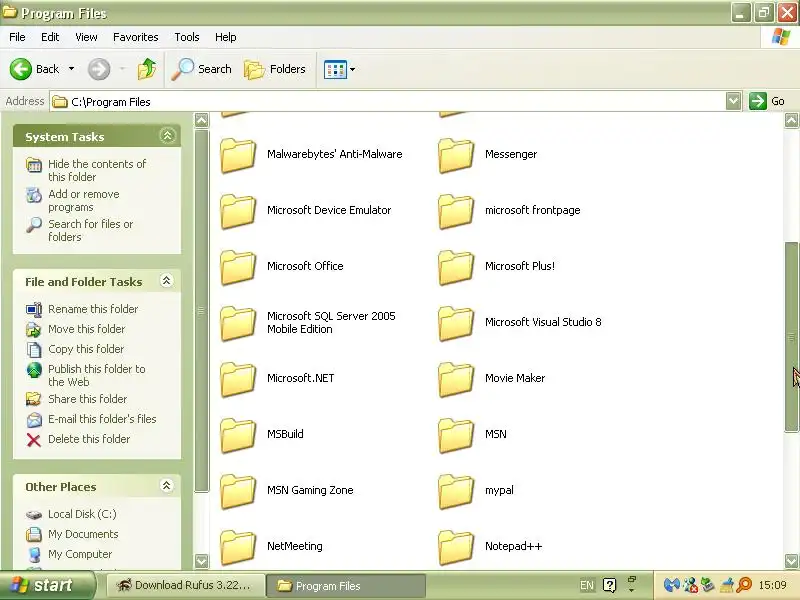
Task: Click the language bar help question icon
Action: point(610,585)
